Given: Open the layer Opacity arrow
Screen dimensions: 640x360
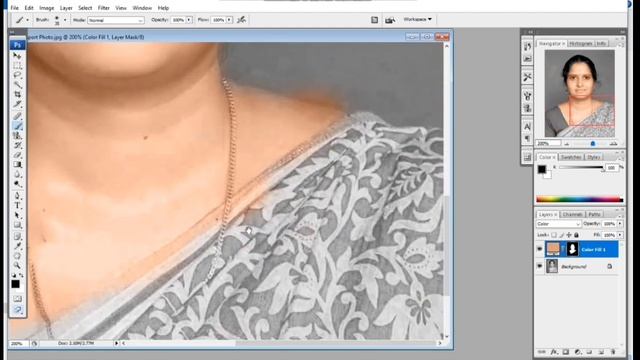Looking at the screenshot, I should [620, 224].
